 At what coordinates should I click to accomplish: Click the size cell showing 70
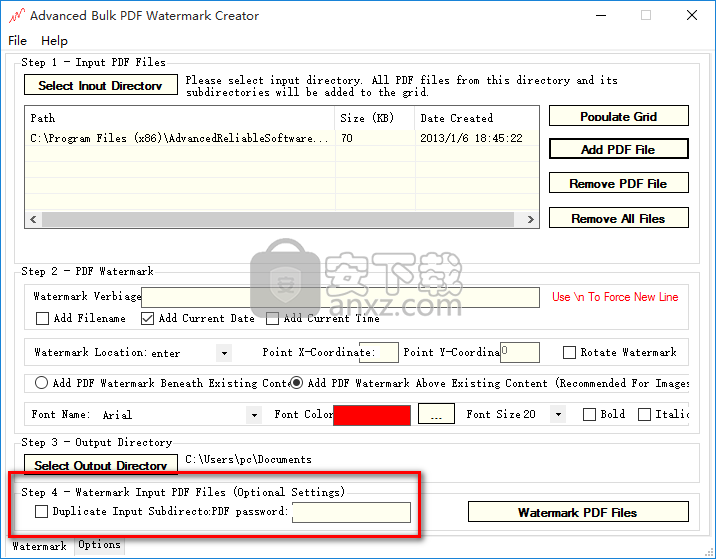coord(375,138)
